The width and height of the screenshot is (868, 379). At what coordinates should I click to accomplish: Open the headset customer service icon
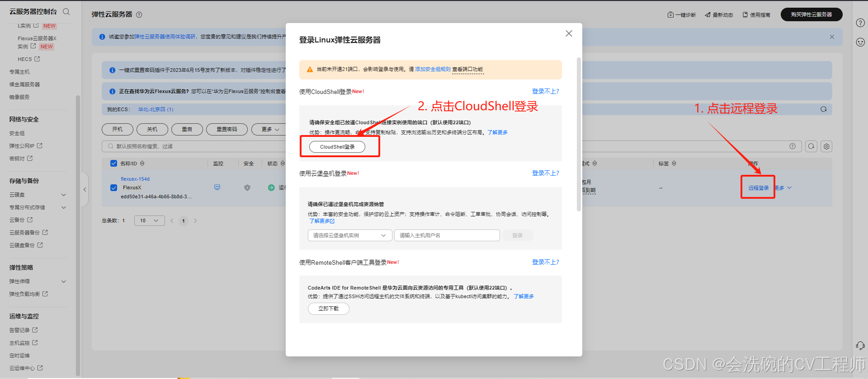(x=860, y=346)
